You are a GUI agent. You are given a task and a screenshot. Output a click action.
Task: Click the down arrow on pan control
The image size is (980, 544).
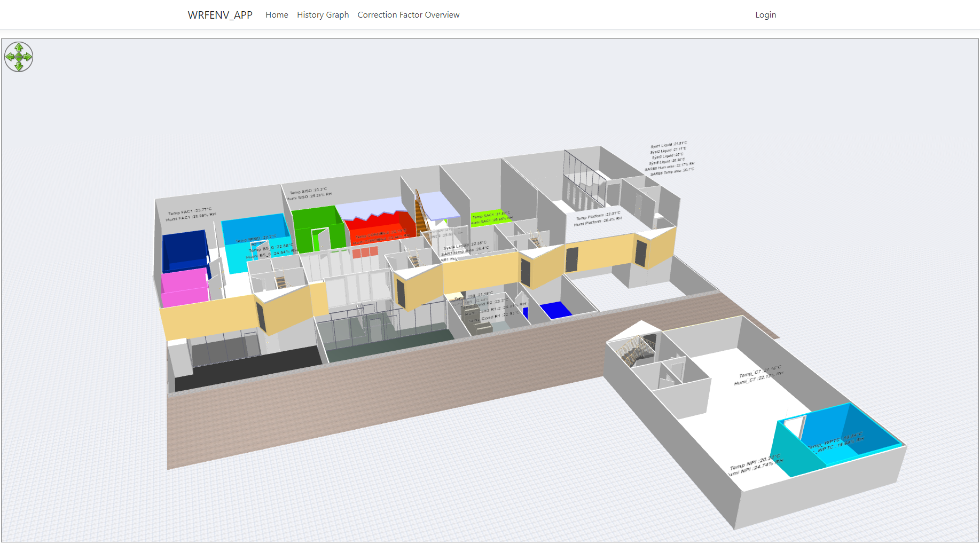19,66
